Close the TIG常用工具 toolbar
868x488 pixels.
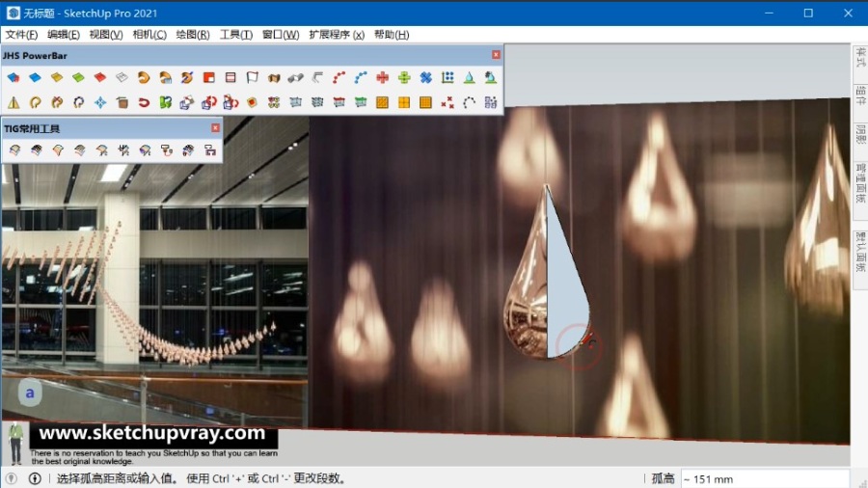pyautogui.click(x=215, y=128)
